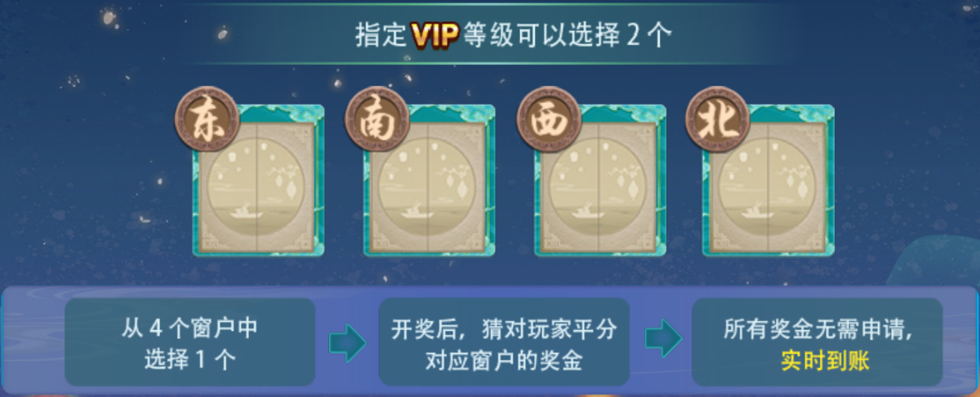The image size is (980, 397).
Task: Click the 开奖后猜对玩家平分 step box
Action: tap(504, 341)
